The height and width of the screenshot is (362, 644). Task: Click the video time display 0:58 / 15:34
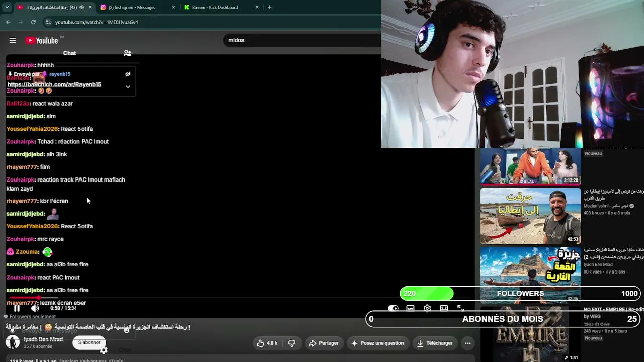pyautogui.click(x=63, y=308)
